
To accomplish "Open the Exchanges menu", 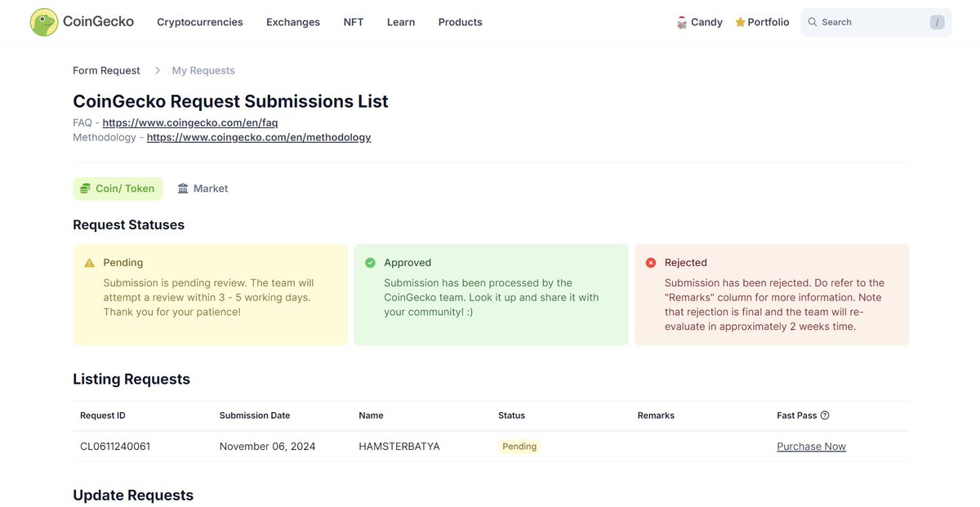I will tap(293, 22).
